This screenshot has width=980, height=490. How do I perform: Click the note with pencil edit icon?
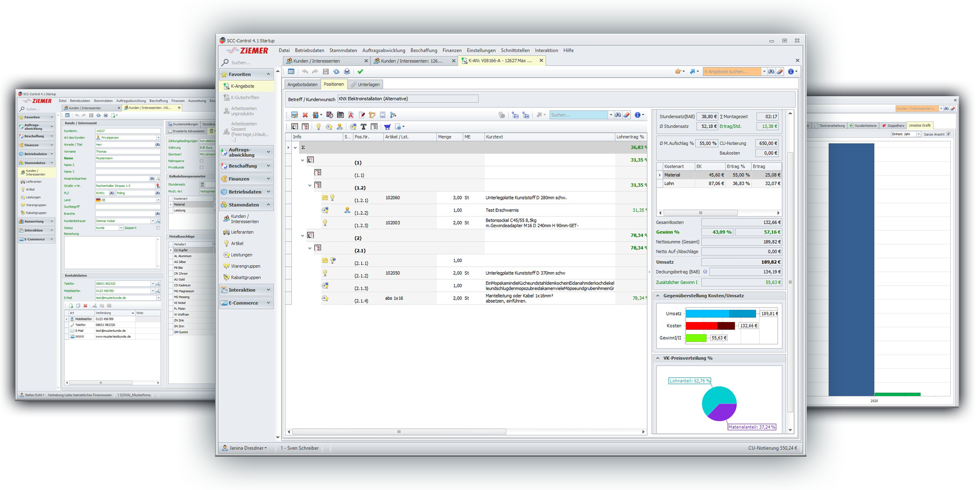click(x=362, y=115)
